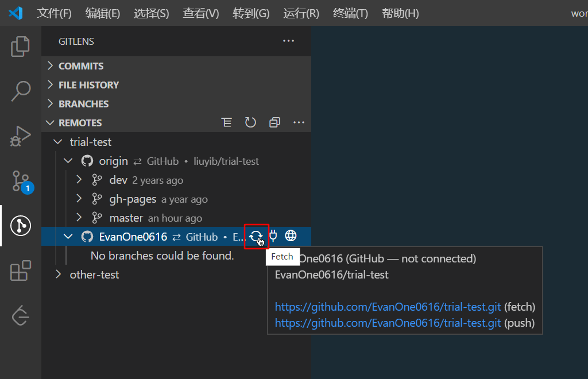
Task: Open the 运行(R) menu
Action: (x=300, y=13)
